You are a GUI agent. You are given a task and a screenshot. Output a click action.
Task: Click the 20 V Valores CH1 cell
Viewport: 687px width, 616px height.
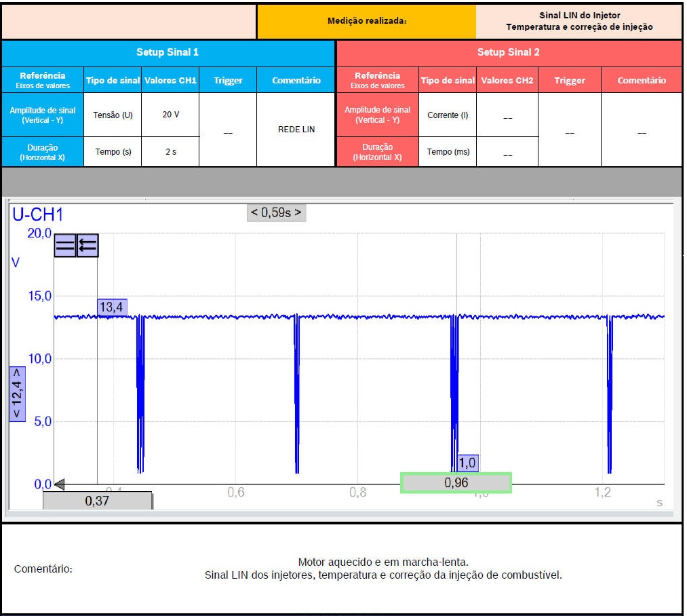click(x=170, y=115)
